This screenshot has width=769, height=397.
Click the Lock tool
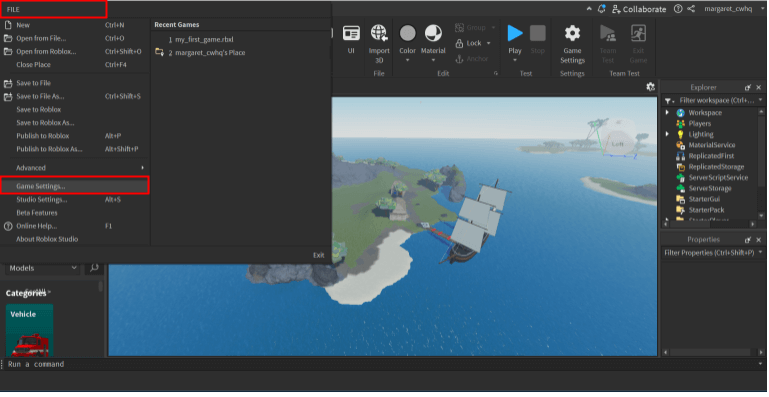468,43
